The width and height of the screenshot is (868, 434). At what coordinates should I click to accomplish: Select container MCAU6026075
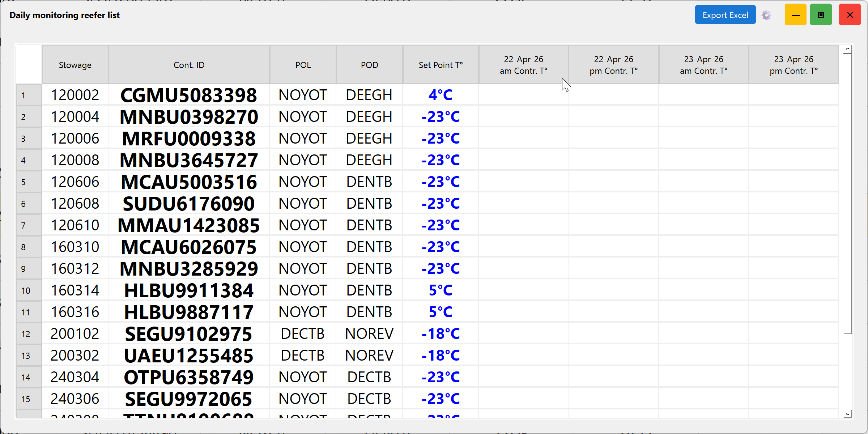pos(189,247)
